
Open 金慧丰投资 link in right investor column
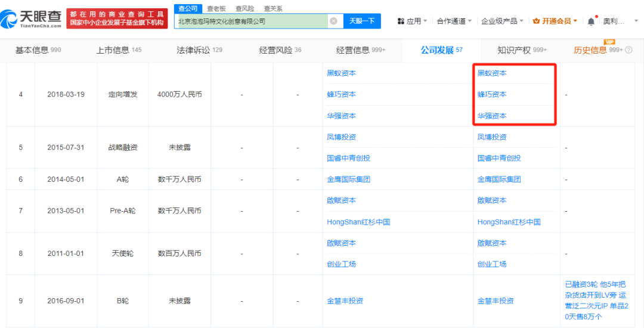tap(496, 301)
